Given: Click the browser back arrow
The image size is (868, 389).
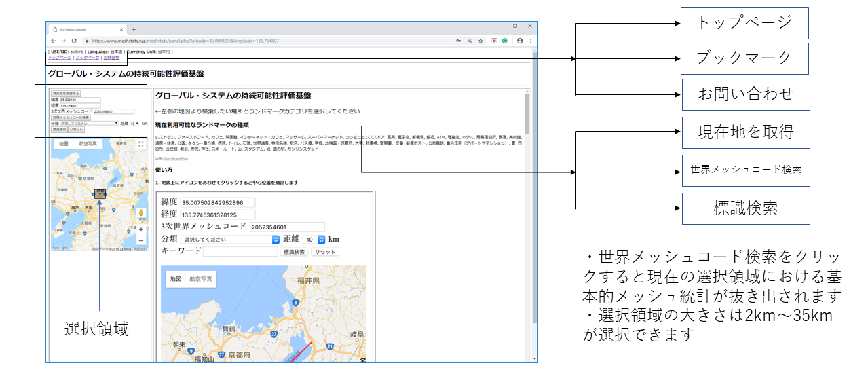Looking at the screenshot, I should pyautogui.click(x=54, y=41).
